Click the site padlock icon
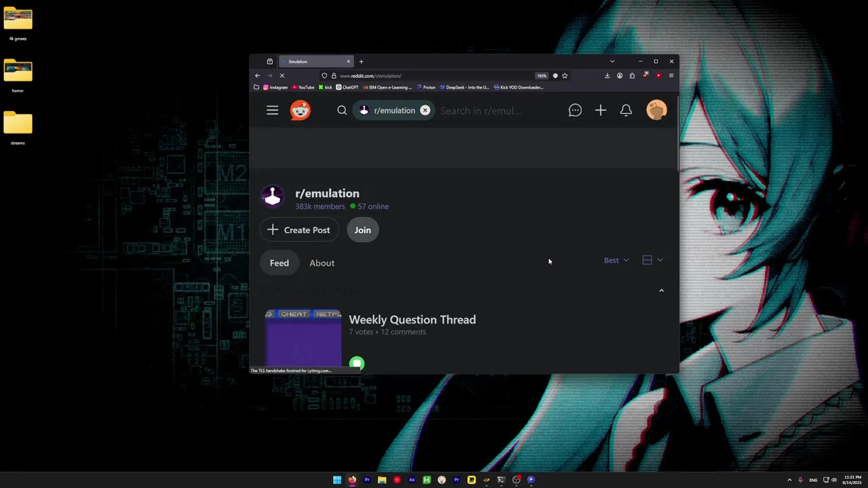The image size is (868, 488). click(x=333, y=76)
